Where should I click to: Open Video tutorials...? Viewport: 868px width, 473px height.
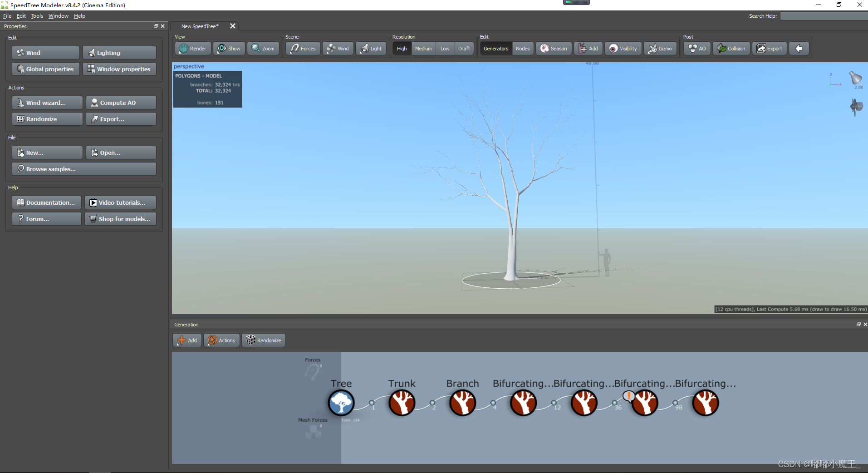(x=121, y=202)
